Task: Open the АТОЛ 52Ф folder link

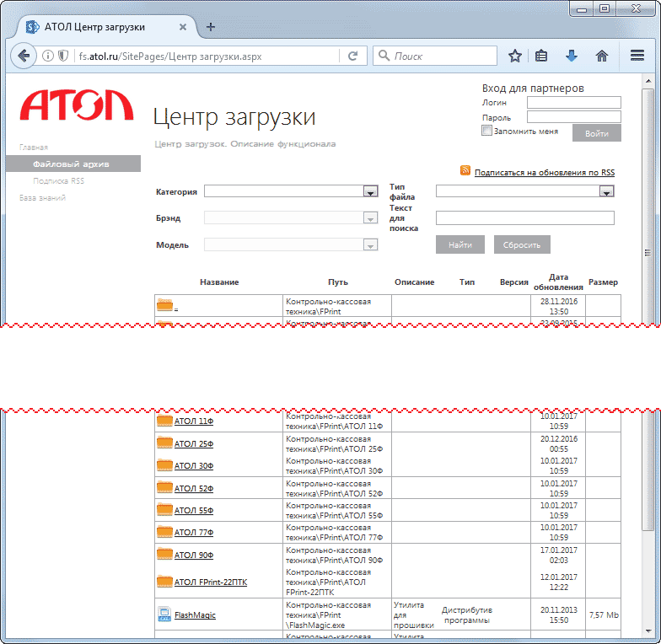Action: (194, 489)
